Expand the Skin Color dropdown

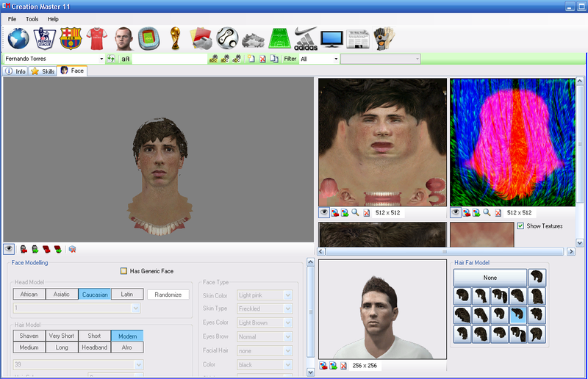click(288, 295)
